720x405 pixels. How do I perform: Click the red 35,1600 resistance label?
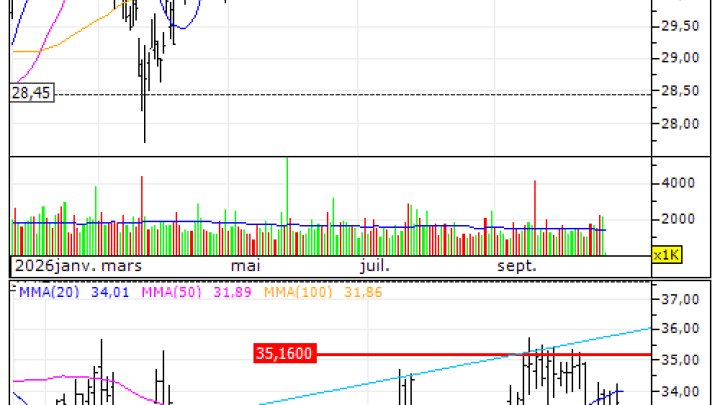285,354
